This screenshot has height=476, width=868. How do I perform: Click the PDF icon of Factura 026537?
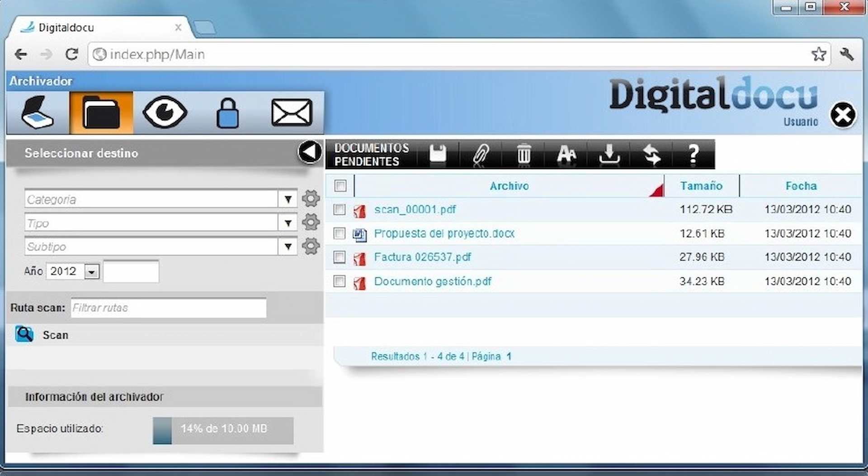[360, 258]
